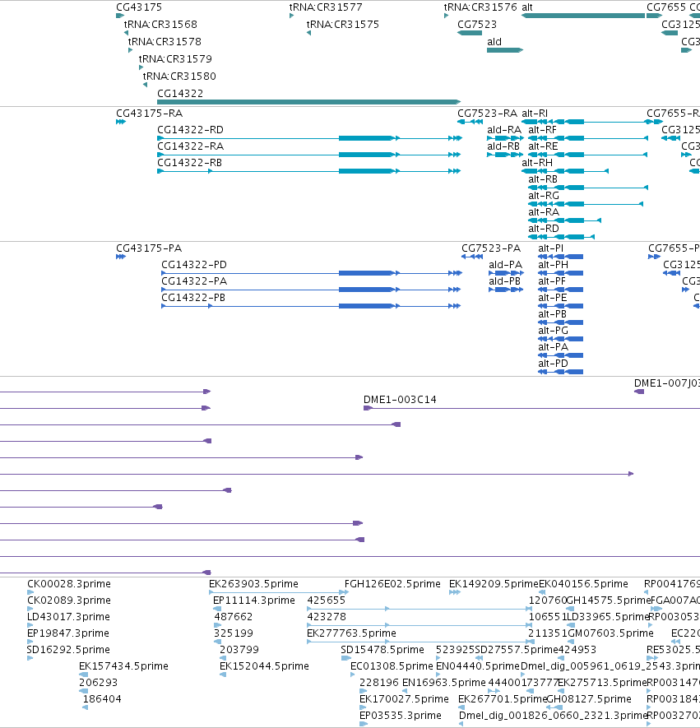Select CG14322-PB coding sequence label
Image resolution: width=700 pixels, height=728 pixels.
[x=193, y=298]
